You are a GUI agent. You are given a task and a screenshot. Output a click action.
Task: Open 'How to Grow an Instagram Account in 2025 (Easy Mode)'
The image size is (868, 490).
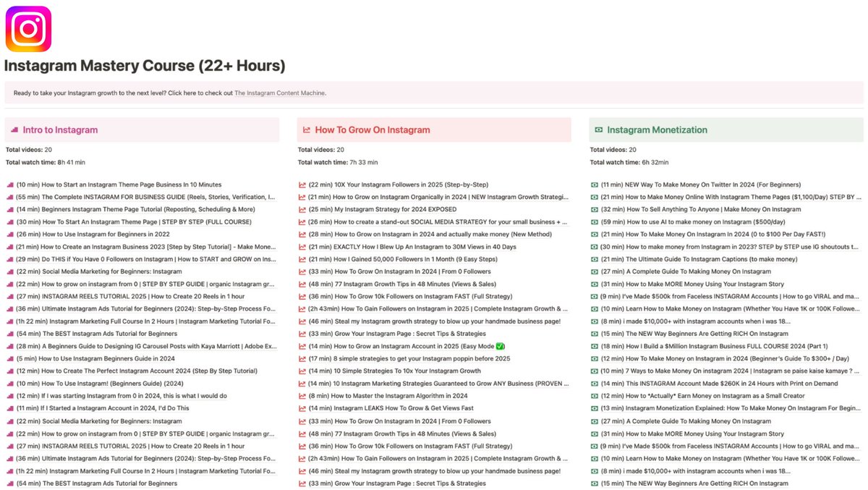406,346
